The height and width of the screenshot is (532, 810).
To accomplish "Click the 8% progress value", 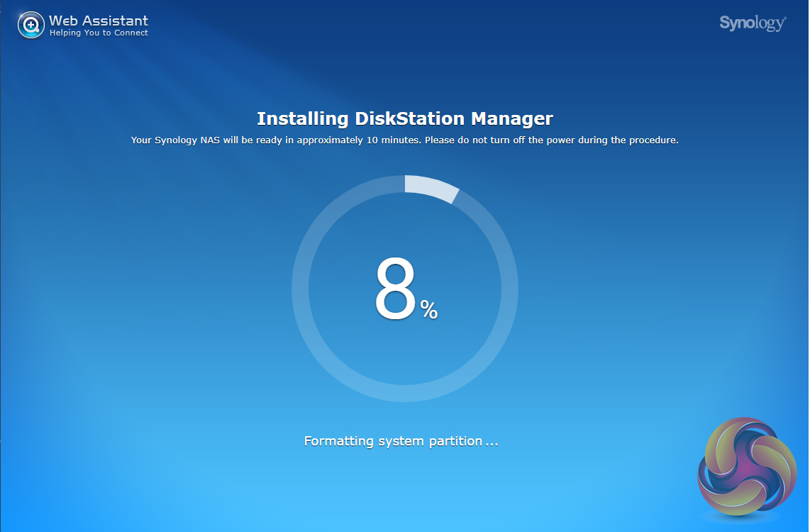I will coord(406,289).
